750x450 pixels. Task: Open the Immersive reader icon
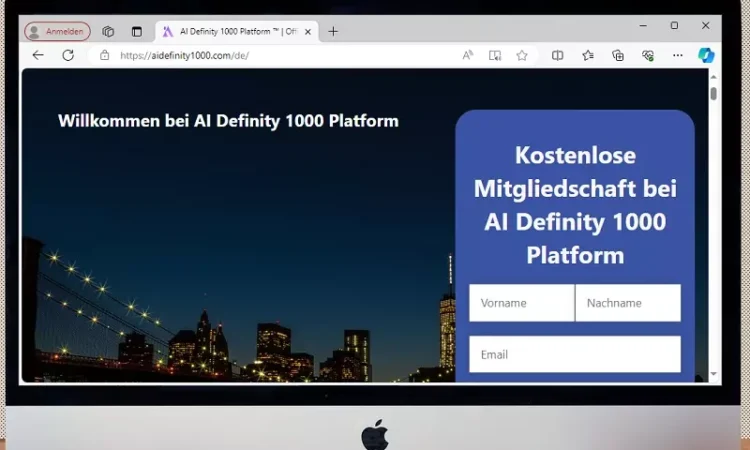point(495,55)
